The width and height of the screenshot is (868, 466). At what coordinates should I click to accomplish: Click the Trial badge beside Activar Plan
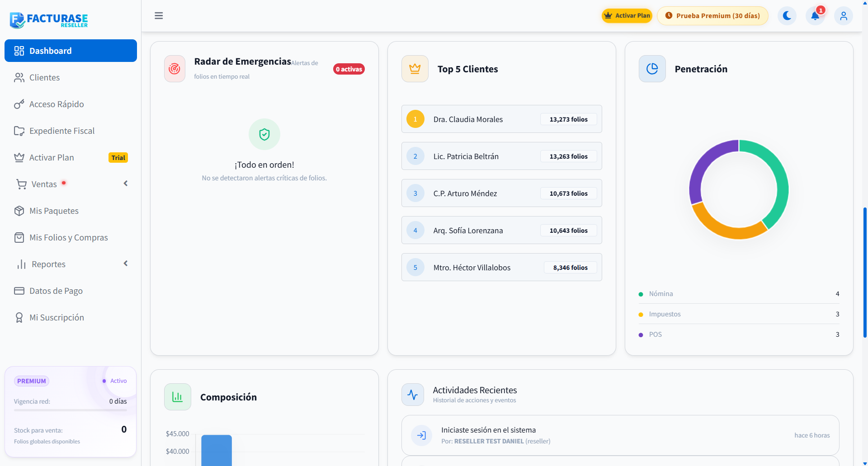[118, 158]
